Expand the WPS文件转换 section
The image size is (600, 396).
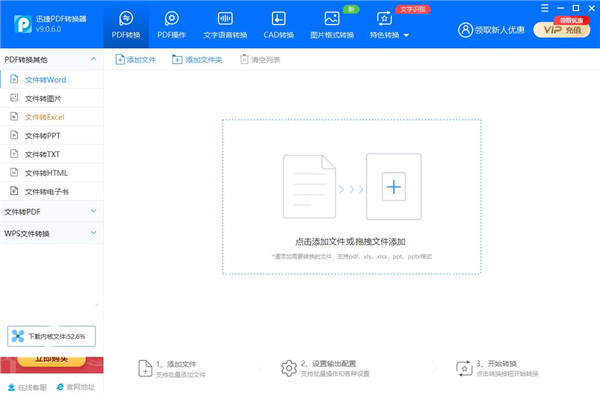[x=52, y=233]
